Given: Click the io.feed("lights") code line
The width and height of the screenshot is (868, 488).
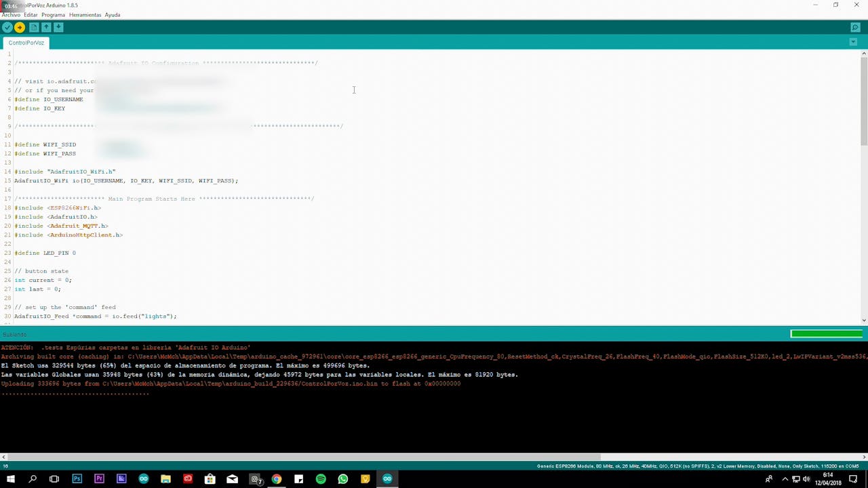Looking at the screenshot, I should pyautogui.click(x=96, y=317).
